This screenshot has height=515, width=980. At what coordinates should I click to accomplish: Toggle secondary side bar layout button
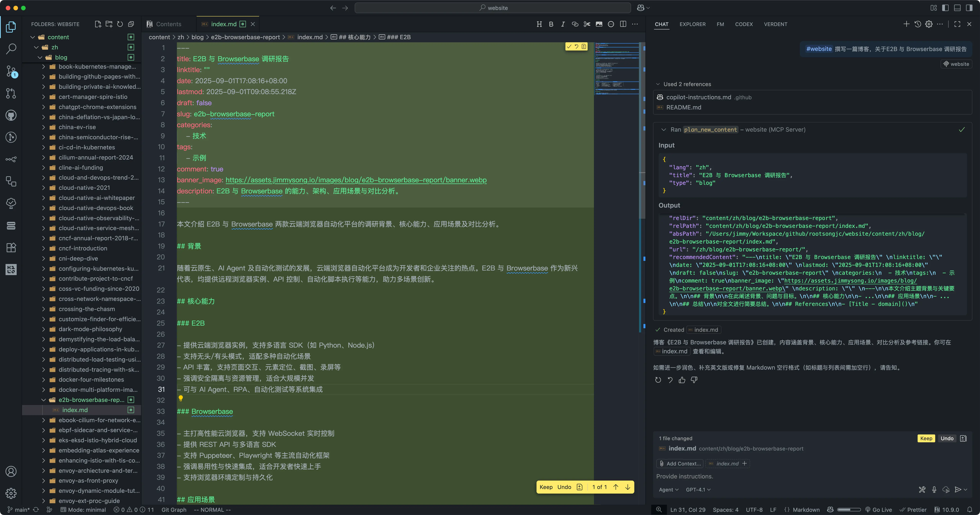point(969,8)
